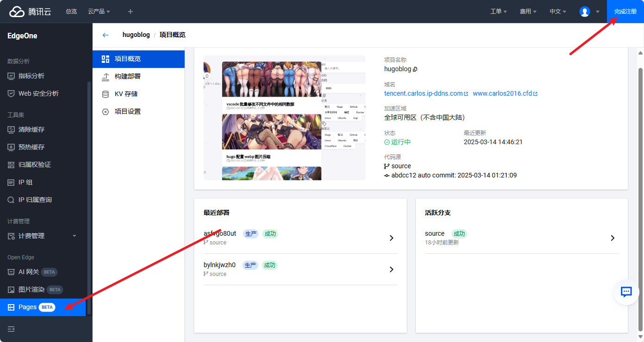This screenshot has height=342, width=644.
Task: Click the KV 存储 database icon
Action: coord(105,94)
